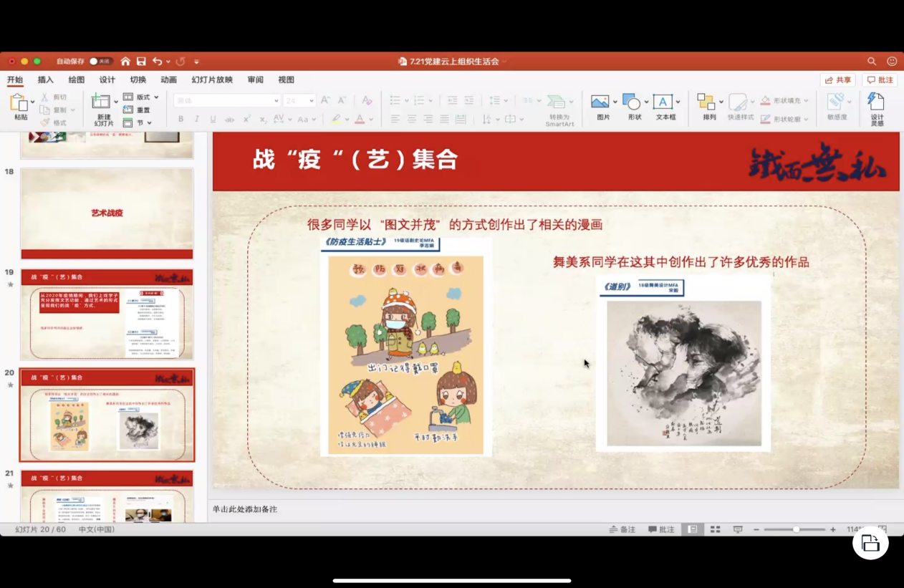Toggle underline formatting
The height and width of the screenshot is (588, 904).
(213, 119)
